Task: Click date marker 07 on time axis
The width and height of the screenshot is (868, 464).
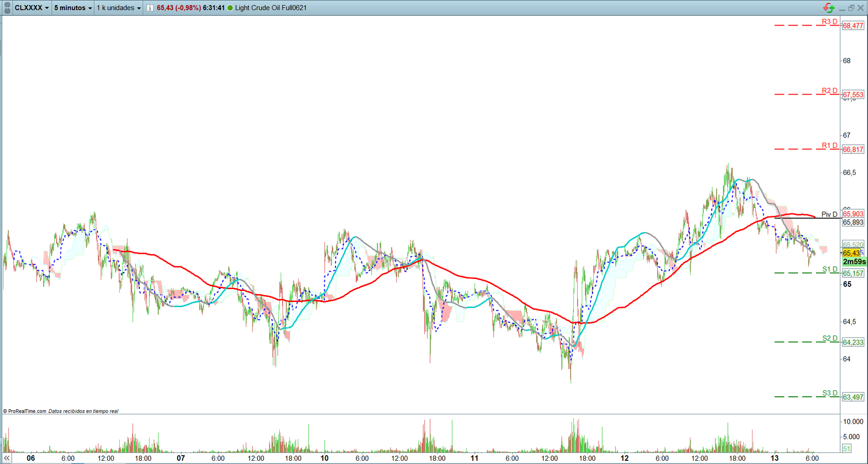Action: [180, 458]
